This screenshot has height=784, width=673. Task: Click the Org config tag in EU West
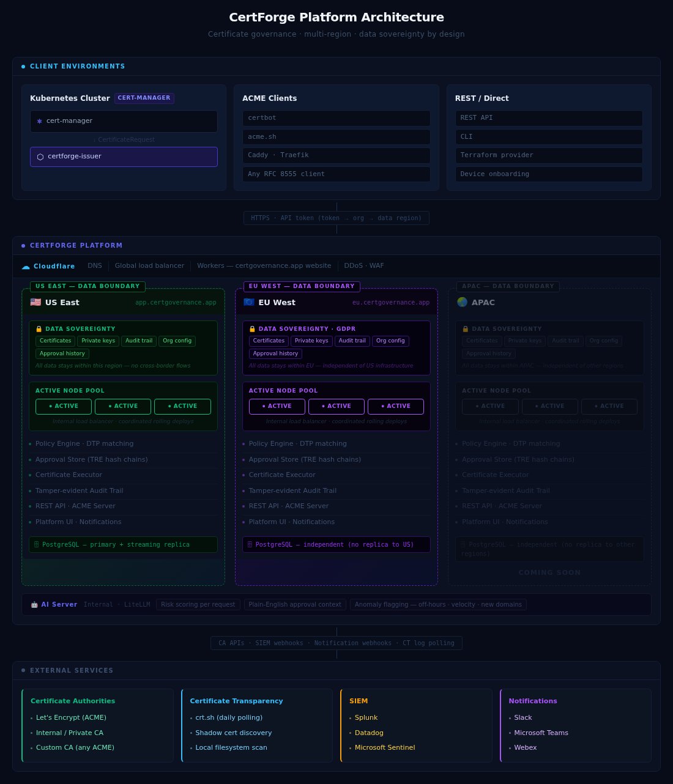(390, 341)
